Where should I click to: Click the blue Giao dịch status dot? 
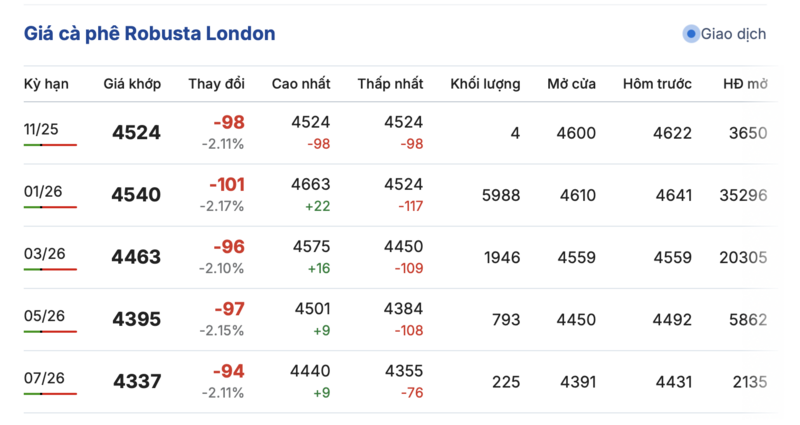(x=690, y=34)
